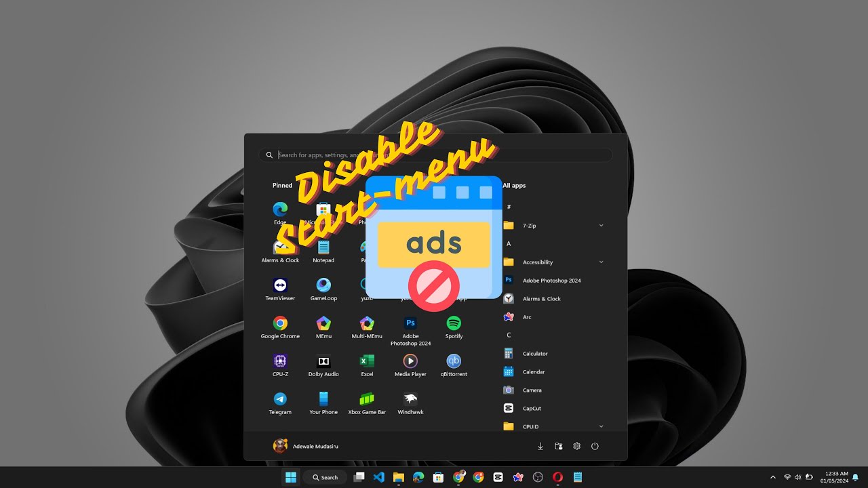Launch qBittorrent from pinned apps
Viewport: 868px width, 488px height.
[x=454, y=365]
